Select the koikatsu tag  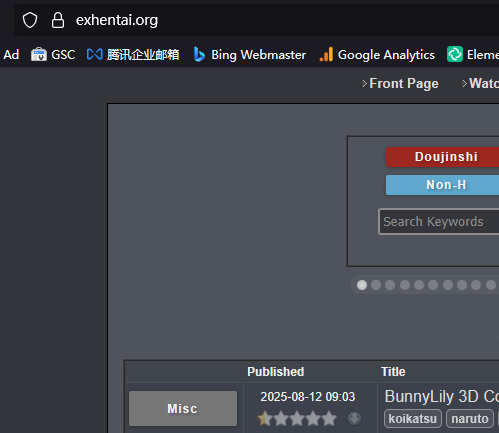[413, 418]
